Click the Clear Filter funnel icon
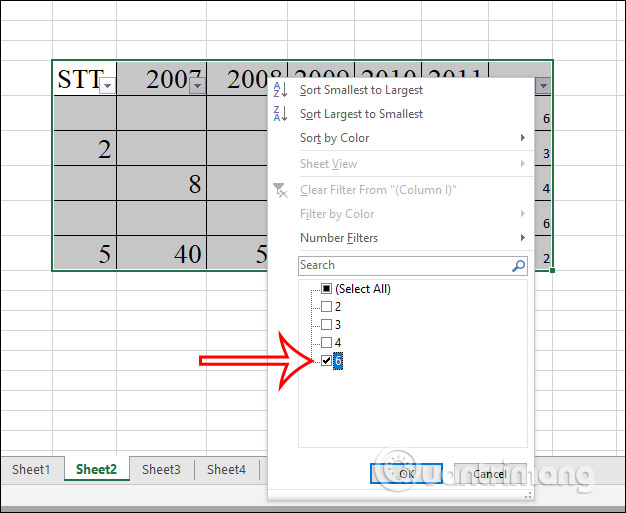The width and height of the screenshot is (626, 513). (280, 190)
